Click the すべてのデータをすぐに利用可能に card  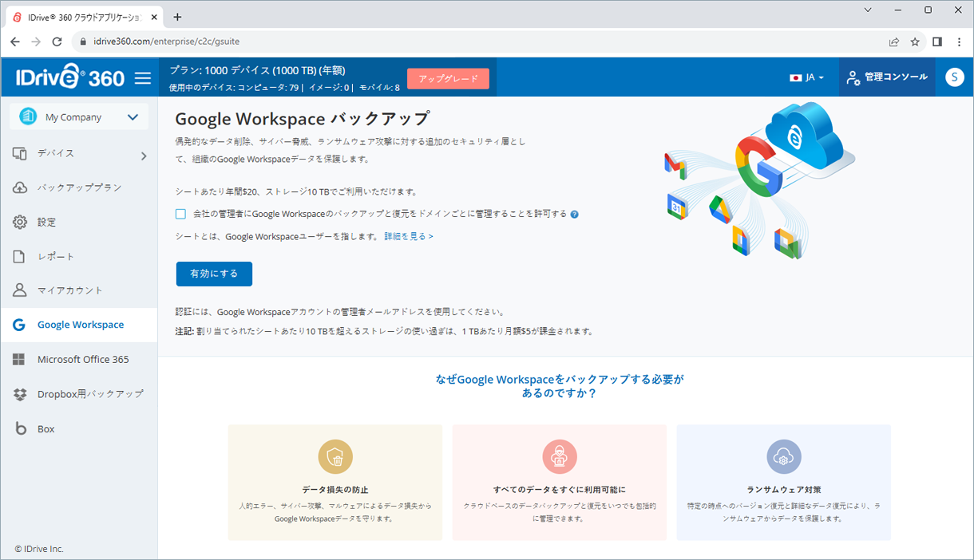[x=560, y=483]
